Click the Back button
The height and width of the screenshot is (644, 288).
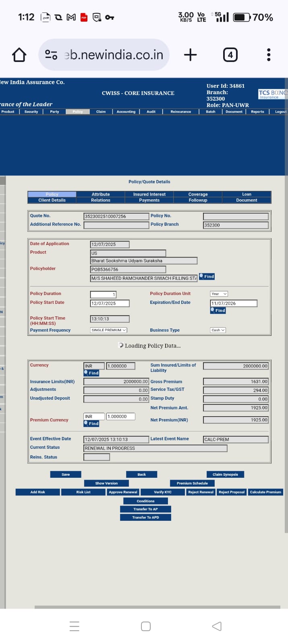(142, 475)
